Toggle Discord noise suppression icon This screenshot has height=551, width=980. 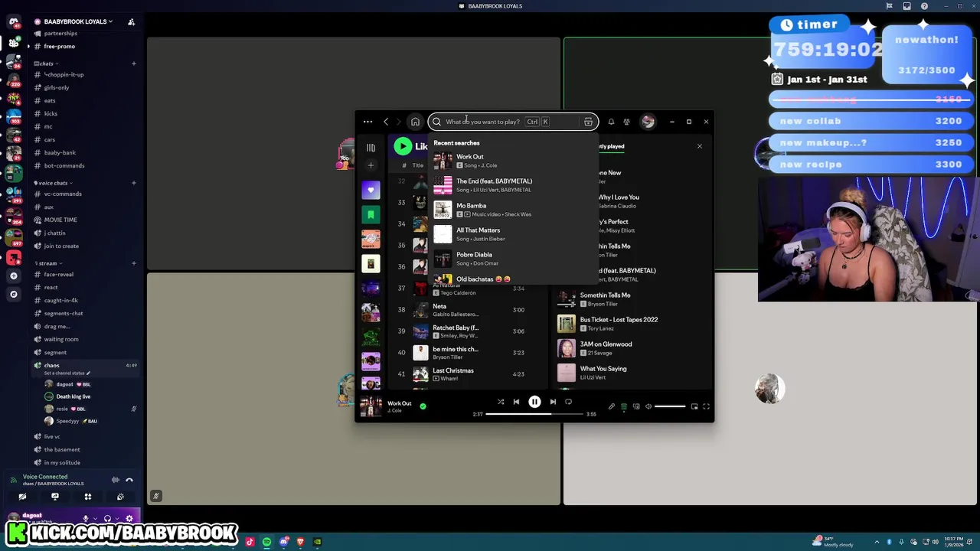[x=116, y=480]
